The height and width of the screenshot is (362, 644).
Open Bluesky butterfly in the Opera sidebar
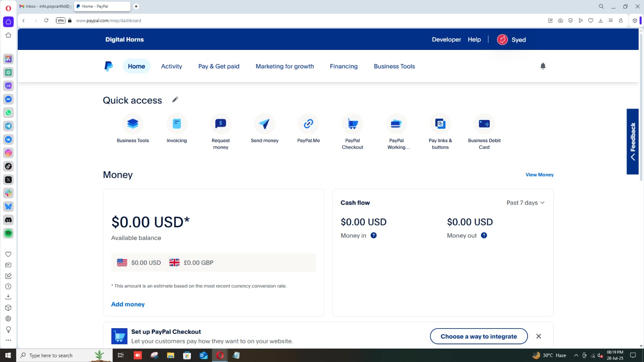coord(8,207)
